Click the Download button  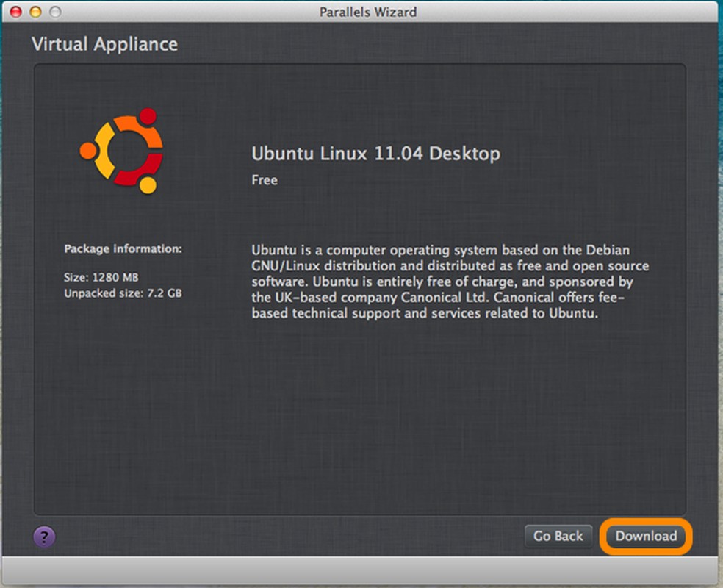click(645, 537)
